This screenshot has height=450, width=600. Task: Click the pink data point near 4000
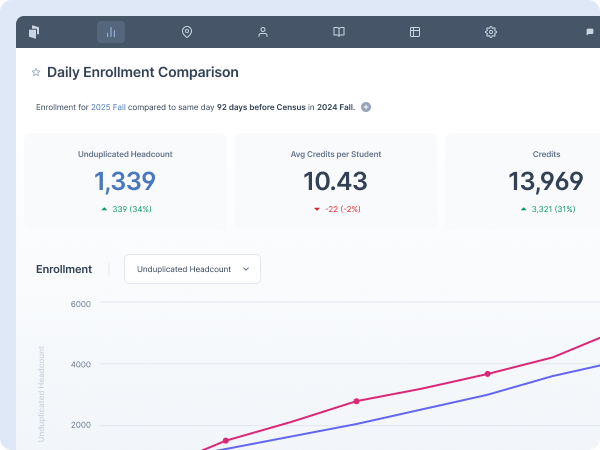[x=487, y=374]
